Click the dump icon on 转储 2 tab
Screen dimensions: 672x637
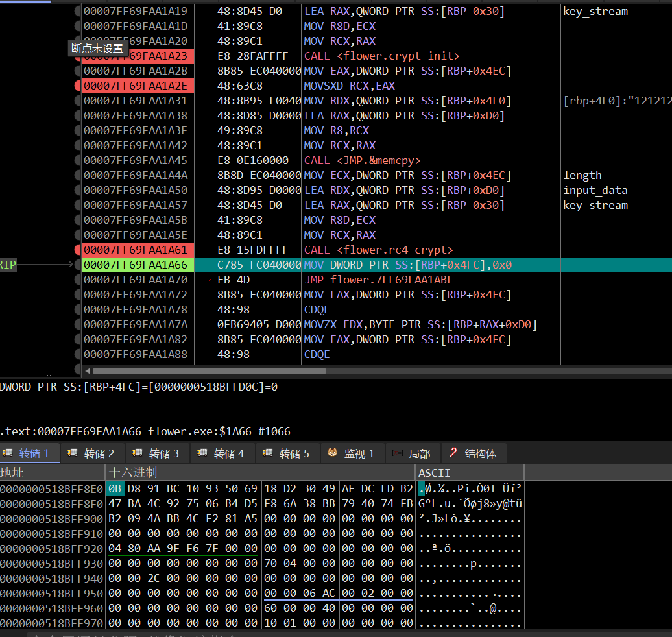pos(72,453)
